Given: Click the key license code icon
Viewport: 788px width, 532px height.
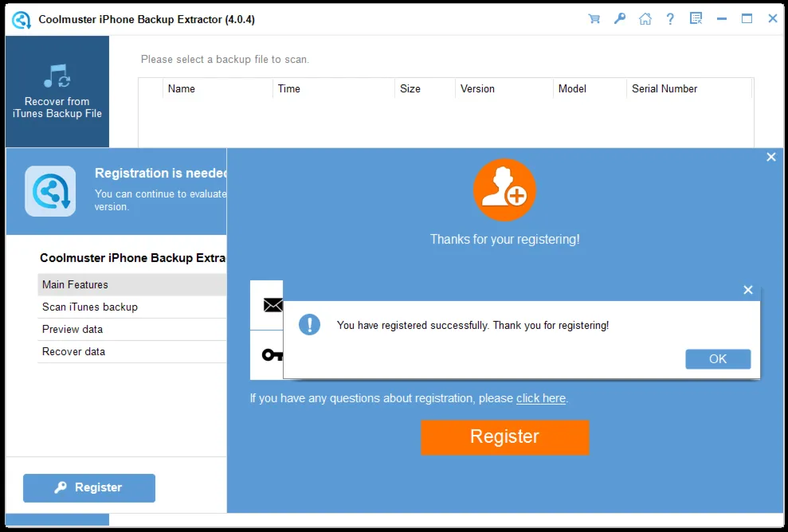Looking at the screenshot, I should [x=272, y=355].
